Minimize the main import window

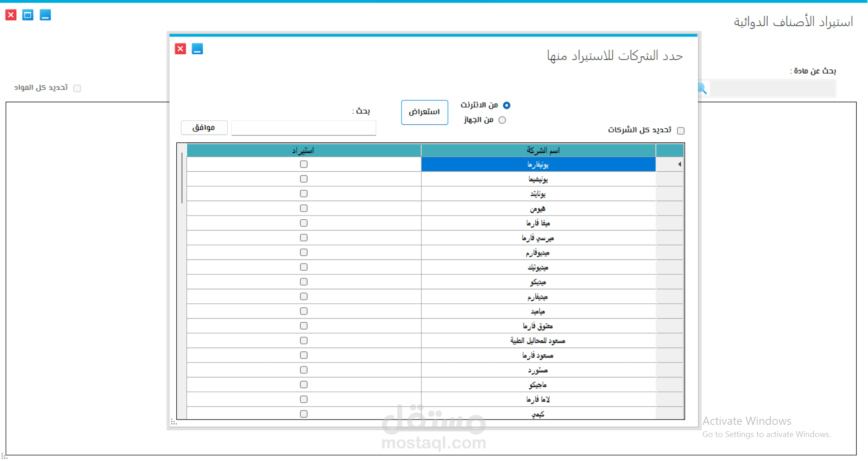(x=45, y=15)
